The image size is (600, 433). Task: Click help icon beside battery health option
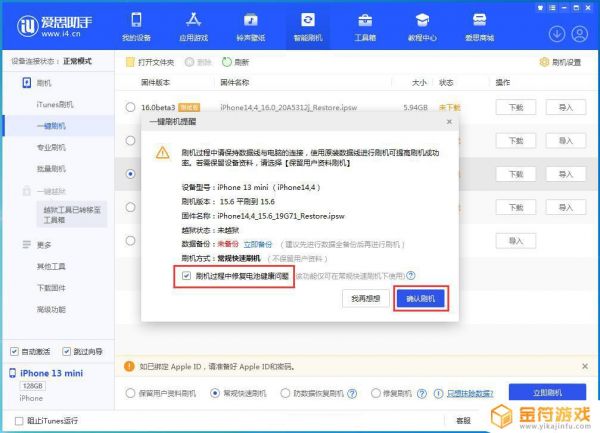click(411, 275)
